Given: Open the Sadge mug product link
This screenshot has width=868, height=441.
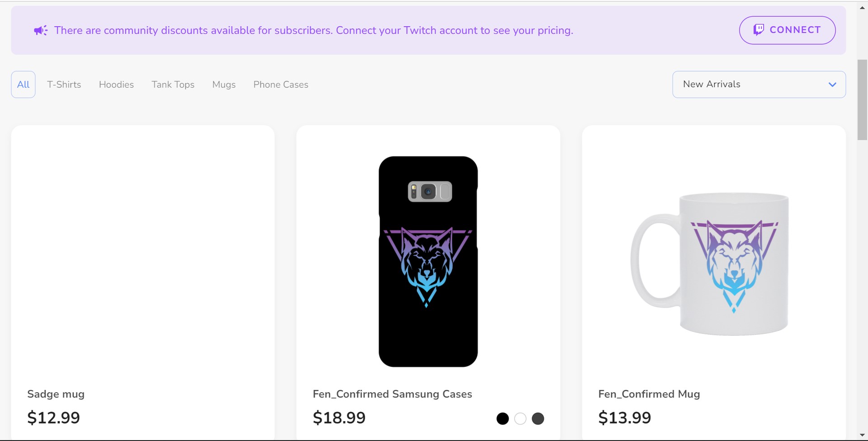Looking at the screenshot, I should pyautogui.click(x=56, y=394).
